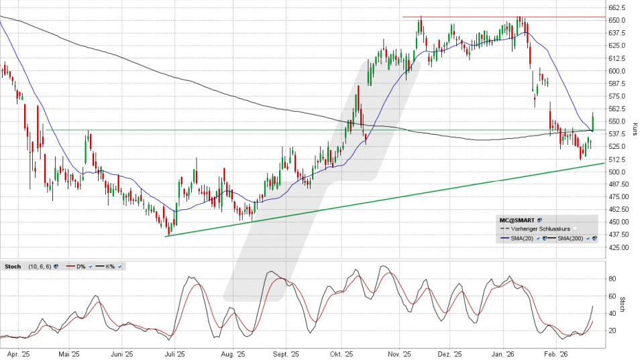Select the Stoch (10, 6, 6) parameters text
This screenshot has height=362, width=644.
tap(40, 267)
